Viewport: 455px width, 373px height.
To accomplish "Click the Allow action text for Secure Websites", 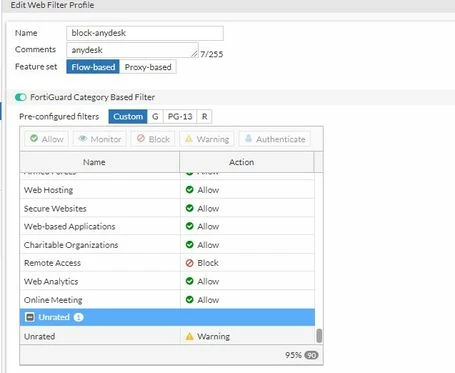I will (208, 208).
